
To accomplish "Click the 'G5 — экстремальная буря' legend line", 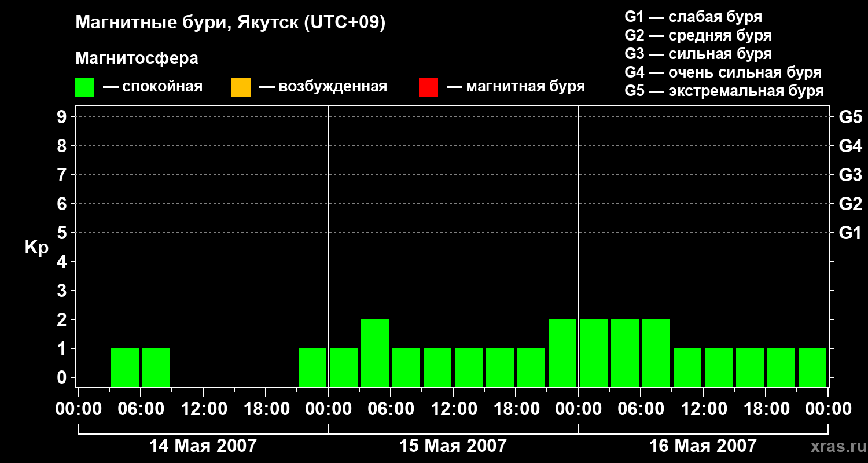I will 724,91.
